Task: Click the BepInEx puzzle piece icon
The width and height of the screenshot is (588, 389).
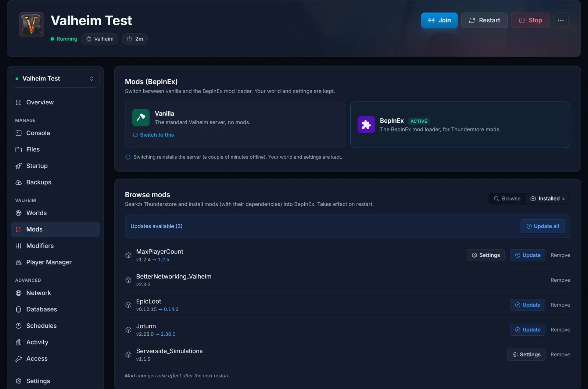Action: [x=366, y=125]
